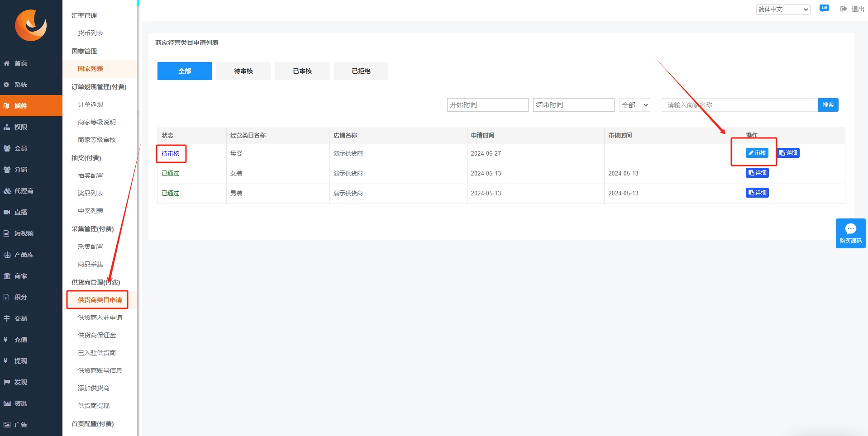Open the 充值 recharge sidebar item
The height and width of the screenshot is (436, 868).
pyautogui.click(x=31, y=340)
